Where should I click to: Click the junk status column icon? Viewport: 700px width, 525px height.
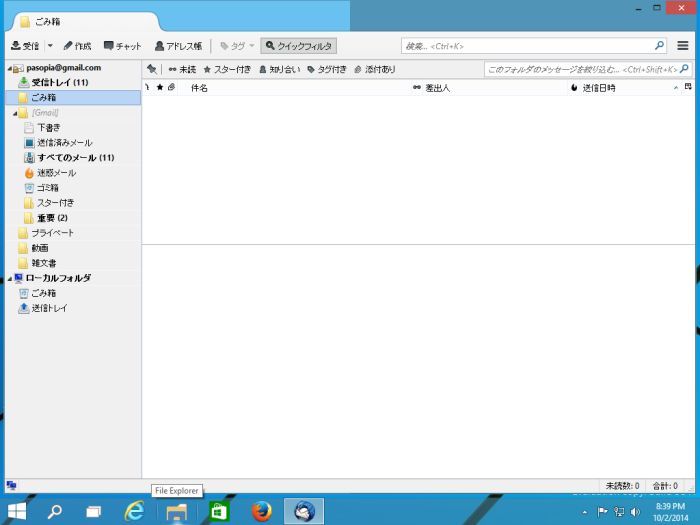tap(574, 88)
